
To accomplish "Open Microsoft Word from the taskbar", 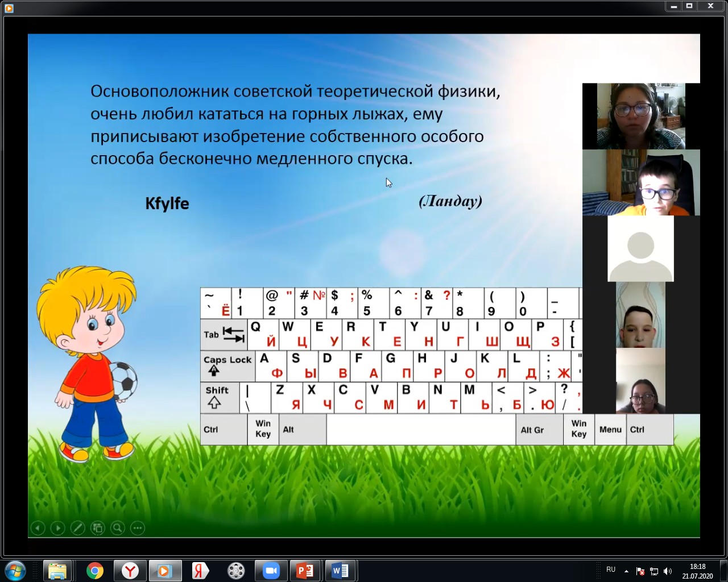I will pos(340,571).
